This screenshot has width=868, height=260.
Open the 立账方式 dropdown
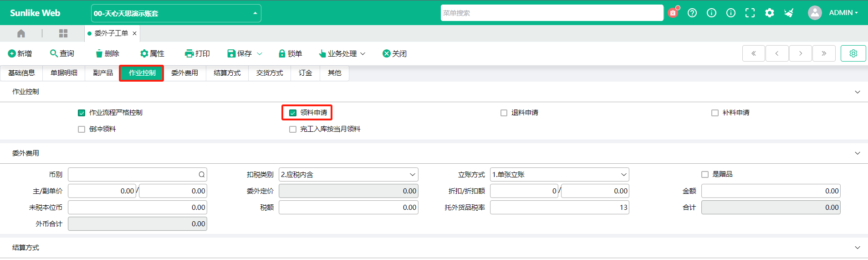click(559, 175)
